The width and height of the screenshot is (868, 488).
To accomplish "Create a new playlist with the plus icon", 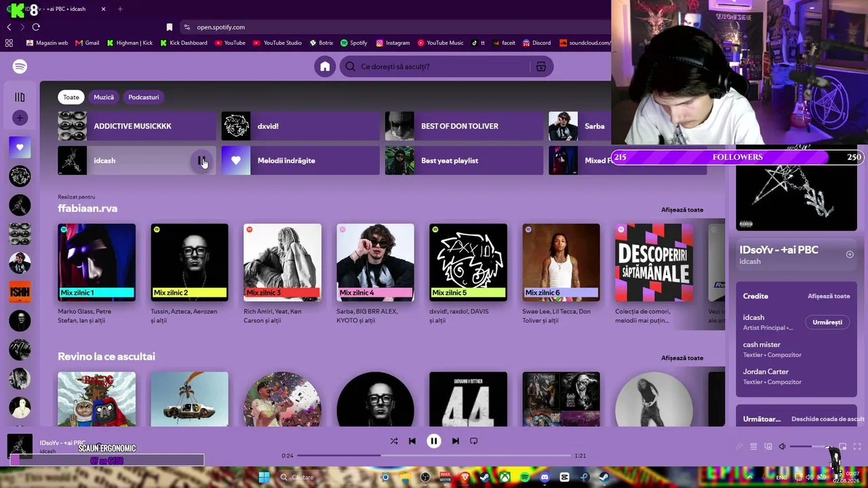I will pyautogui.click(x=20, y=118).
